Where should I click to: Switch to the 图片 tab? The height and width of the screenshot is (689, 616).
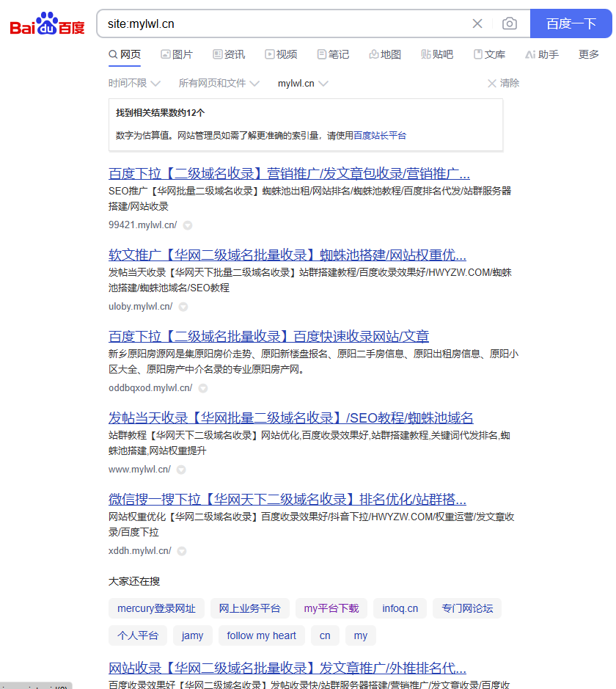(x=177, y=54)
